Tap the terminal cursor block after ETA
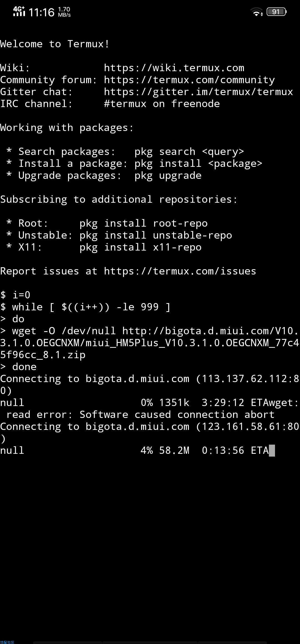The width and height of the screenshot is (300, 644). [272, 450]
